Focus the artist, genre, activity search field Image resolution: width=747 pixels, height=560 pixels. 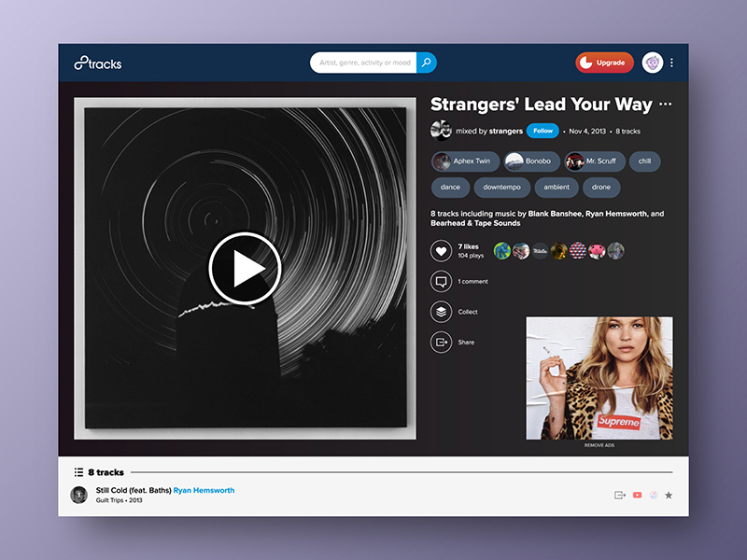click(x=363, y=63)
